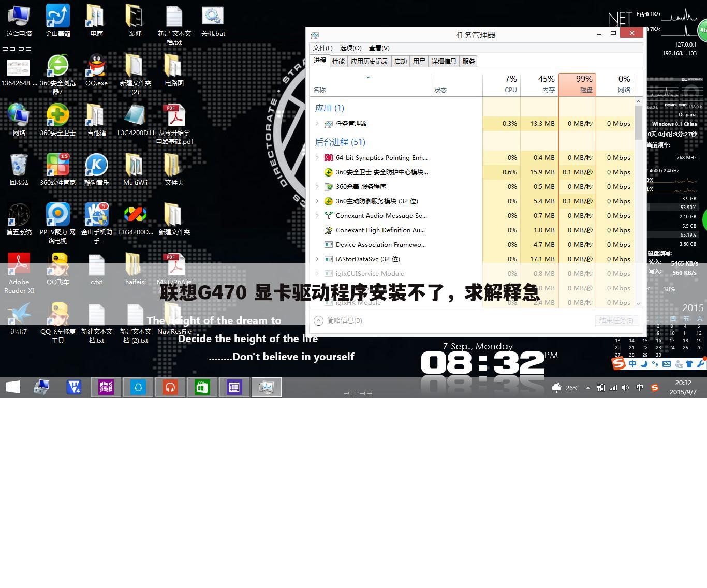The height and width of the screenshot is (588, 707).
Task: Select 360安全卫士 安全防护中心模块 process
Action: (x=472, y=172)
